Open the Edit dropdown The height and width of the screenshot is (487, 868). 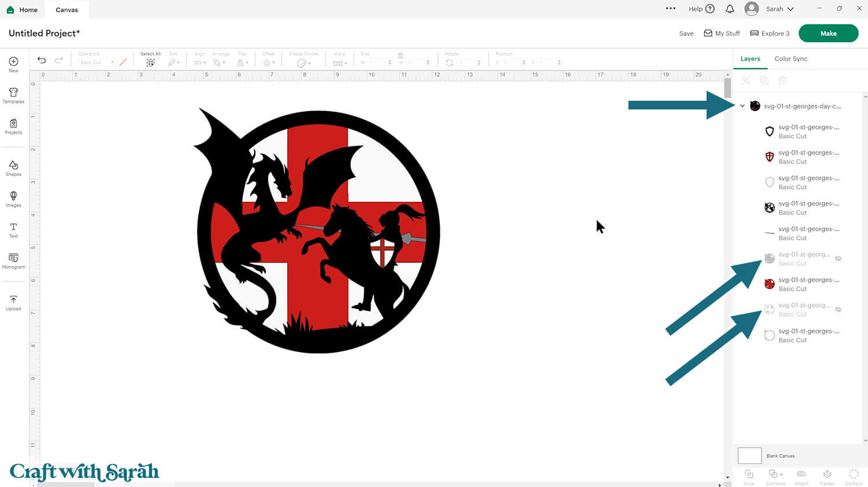click(174, 63)
